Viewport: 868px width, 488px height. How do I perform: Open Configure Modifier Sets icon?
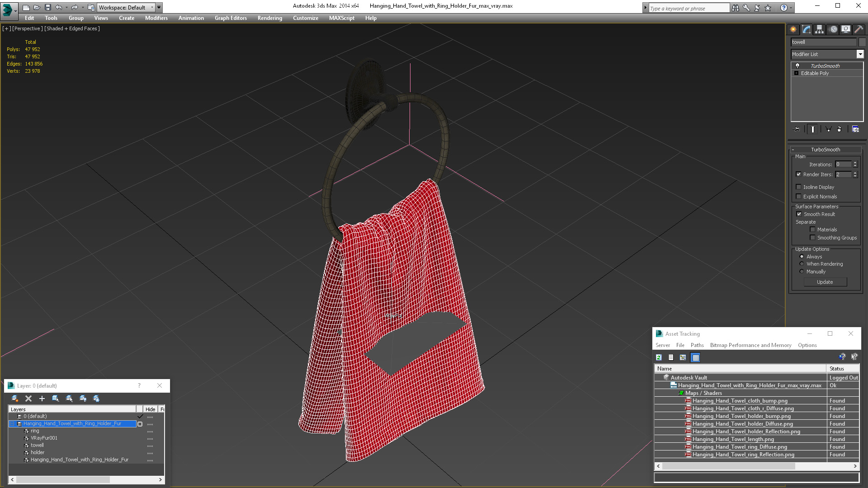855,129
